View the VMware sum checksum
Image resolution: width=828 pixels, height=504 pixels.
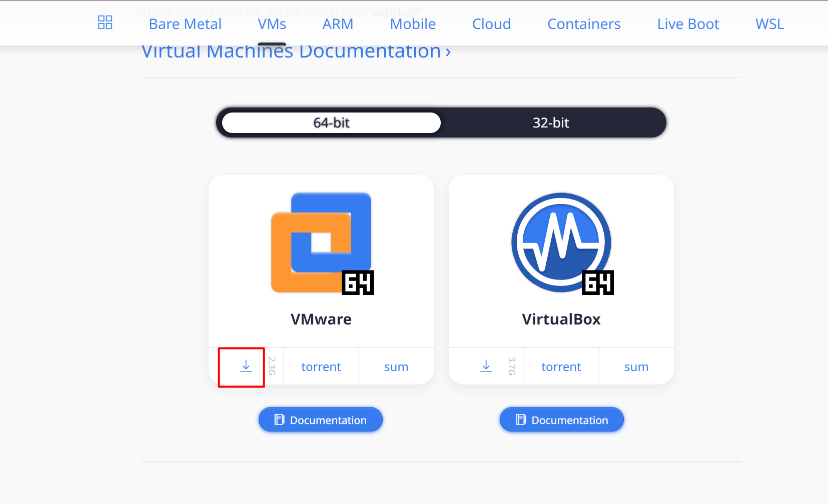pyautogui.click(x=396, y=367)
